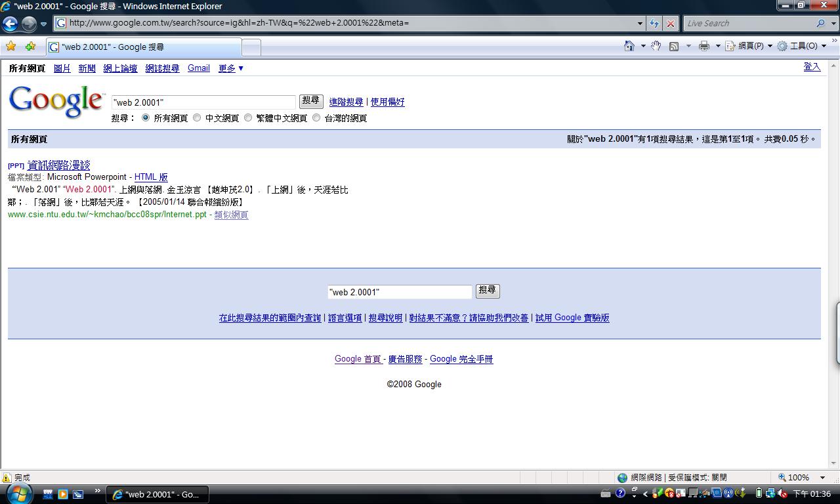Click the top search query input field

point(203,102)
